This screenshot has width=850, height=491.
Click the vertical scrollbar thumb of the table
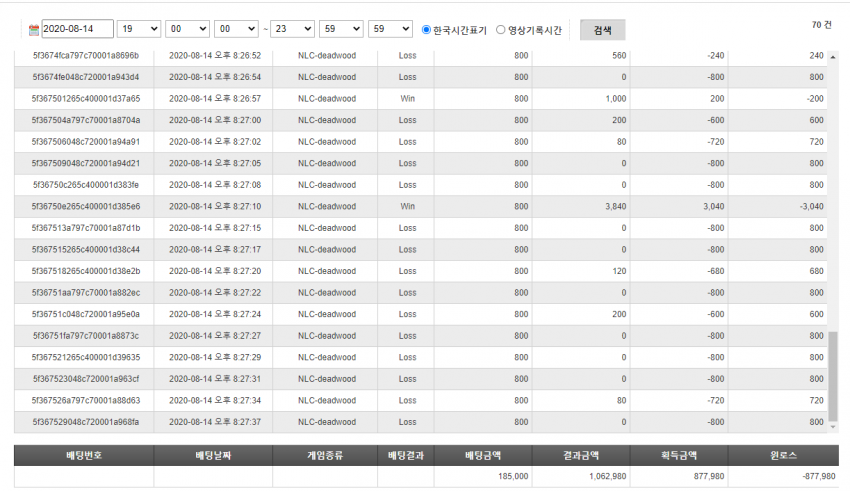[833, 377]
